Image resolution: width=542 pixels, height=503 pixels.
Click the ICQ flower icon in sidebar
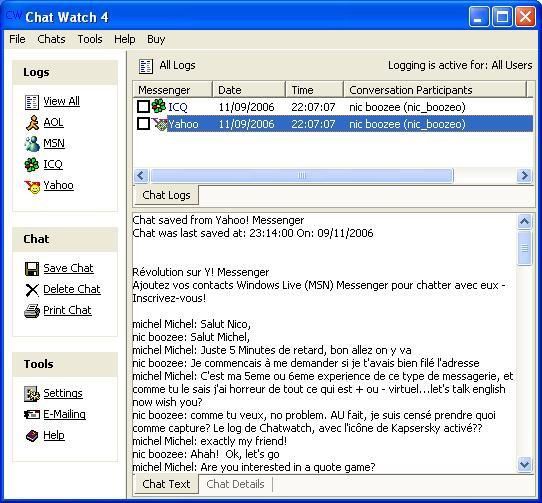click(x=32, y=165)
